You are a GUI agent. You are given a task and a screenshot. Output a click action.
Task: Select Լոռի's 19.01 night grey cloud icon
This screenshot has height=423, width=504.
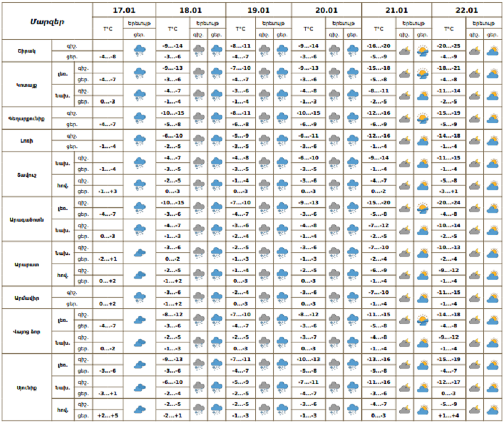point(265,140)
